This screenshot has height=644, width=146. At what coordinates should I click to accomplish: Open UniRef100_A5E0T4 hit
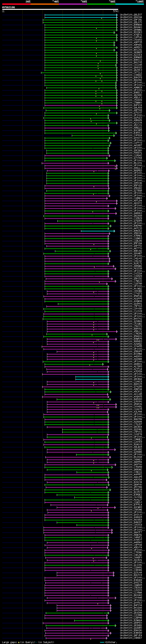131,548
